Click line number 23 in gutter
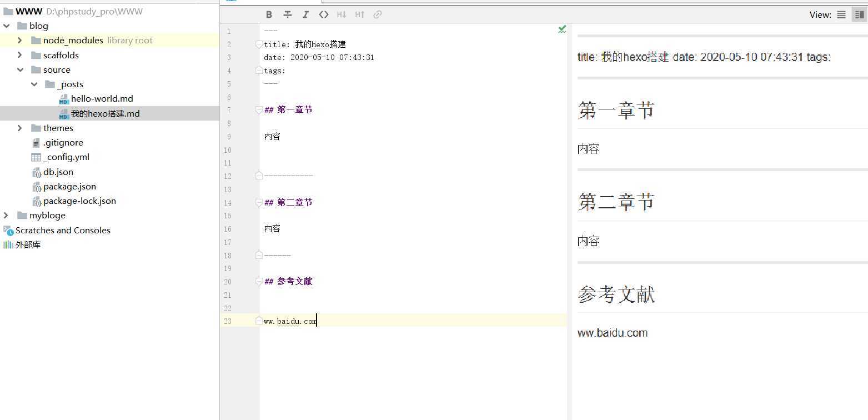The height and width of the screenshot is (420, 868). (x=228, y=321)
